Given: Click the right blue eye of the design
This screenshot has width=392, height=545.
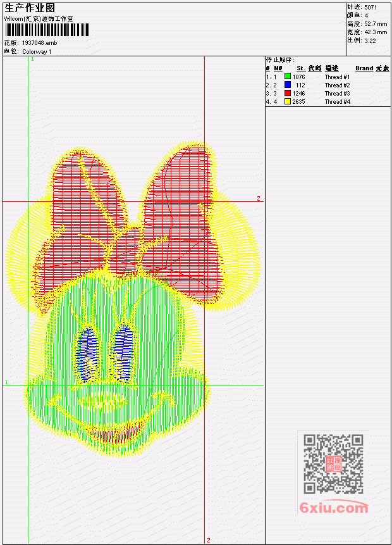Looking at the screenshot, I should point(124,352).
